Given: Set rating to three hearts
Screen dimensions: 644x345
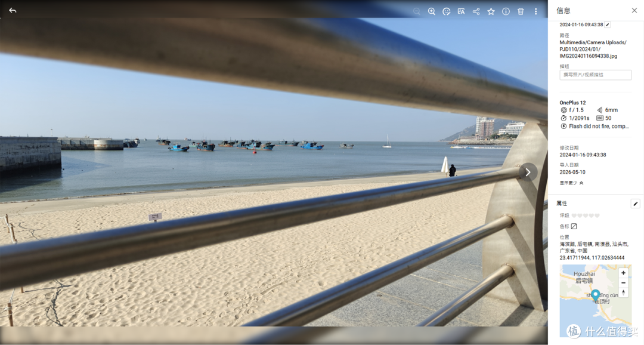Looking at the screenshot, I should click(586, 215).
